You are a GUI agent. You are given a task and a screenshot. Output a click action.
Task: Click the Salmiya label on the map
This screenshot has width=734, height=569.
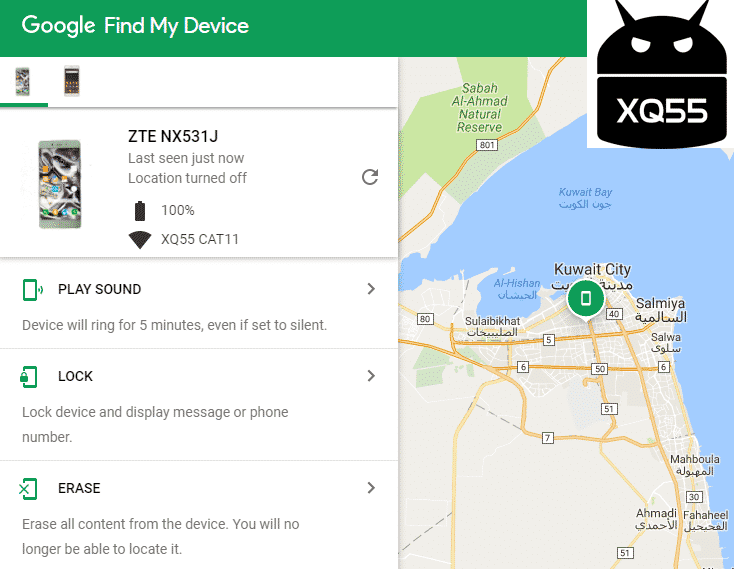pyautogui.click(x=660, y=303)
